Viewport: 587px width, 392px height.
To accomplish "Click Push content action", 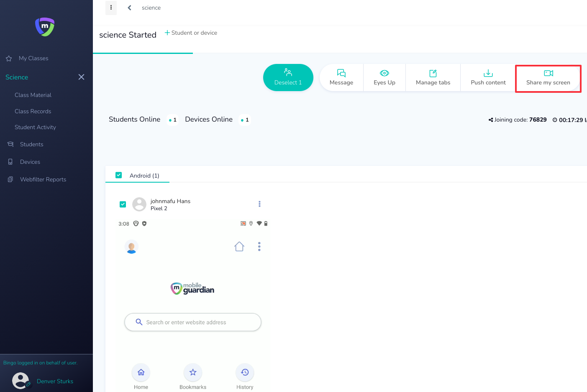I will 488,77.
